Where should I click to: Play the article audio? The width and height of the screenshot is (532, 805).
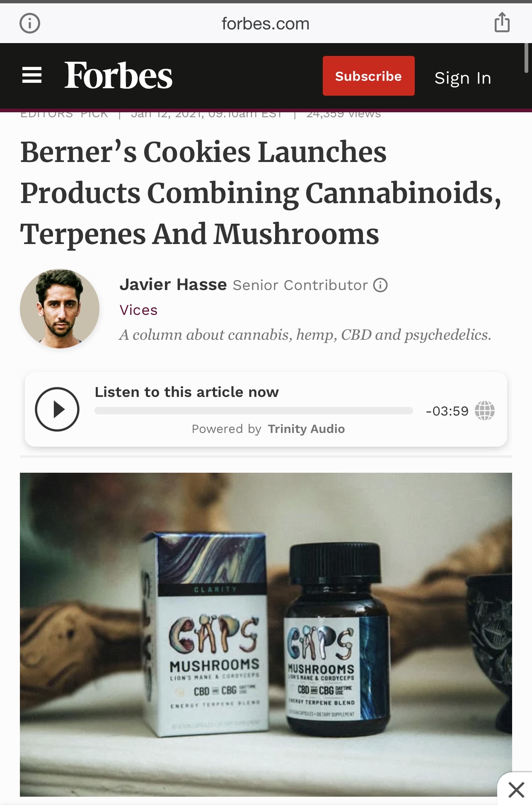click(57, 409)
